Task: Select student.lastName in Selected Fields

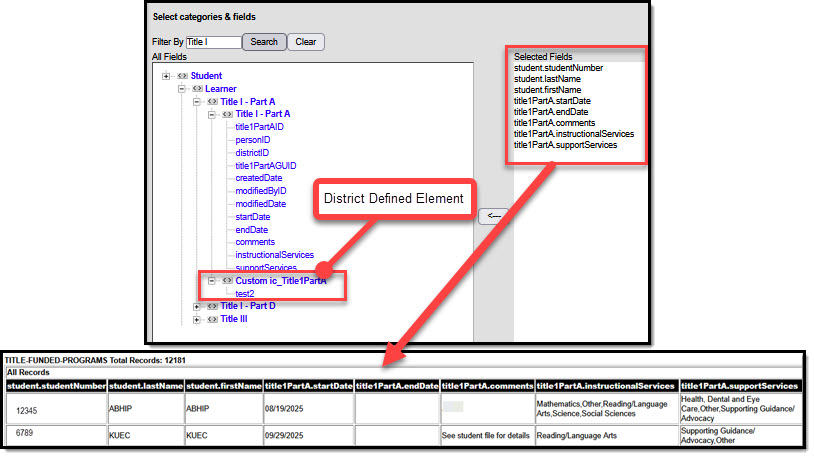Action: (547, 79)
